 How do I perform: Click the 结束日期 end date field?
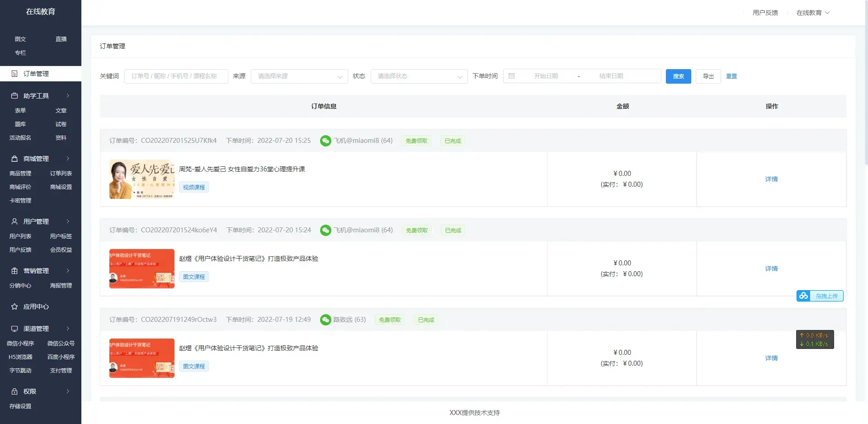click(x=611, y=76)
